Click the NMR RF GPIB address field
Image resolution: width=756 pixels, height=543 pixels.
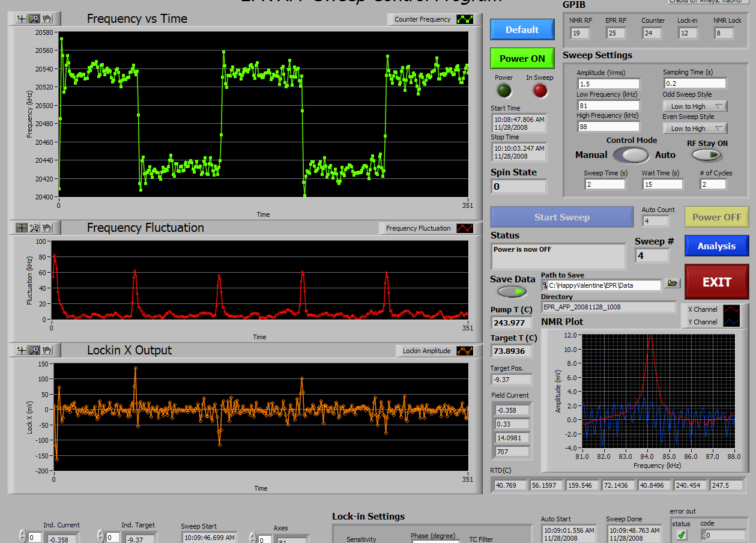click(579, 33)
